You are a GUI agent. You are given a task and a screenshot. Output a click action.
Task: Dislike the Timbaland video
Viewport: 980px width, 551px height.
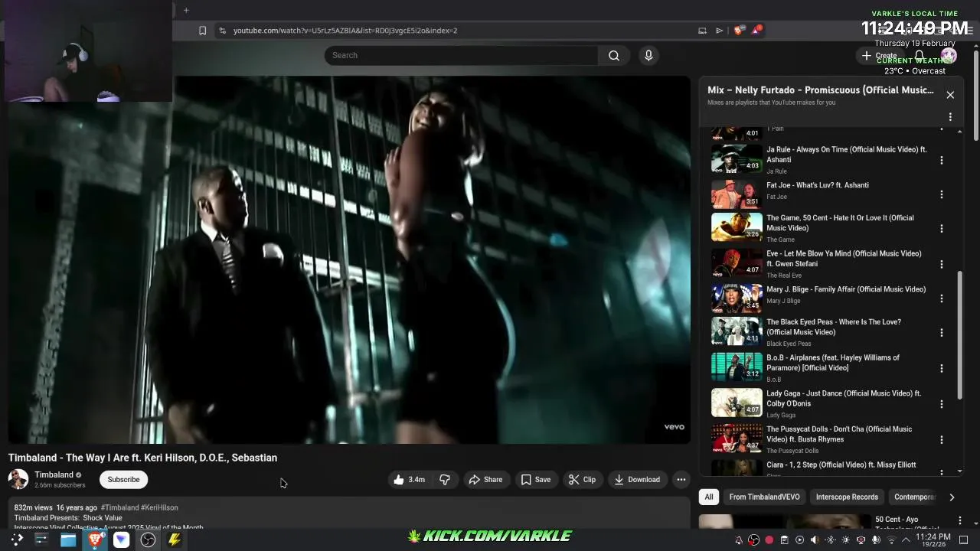445,480
